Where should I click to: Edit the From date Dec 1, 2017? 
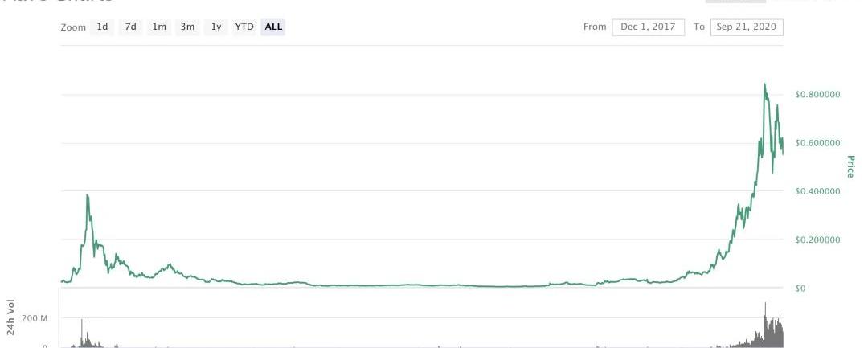pos(649,27)
